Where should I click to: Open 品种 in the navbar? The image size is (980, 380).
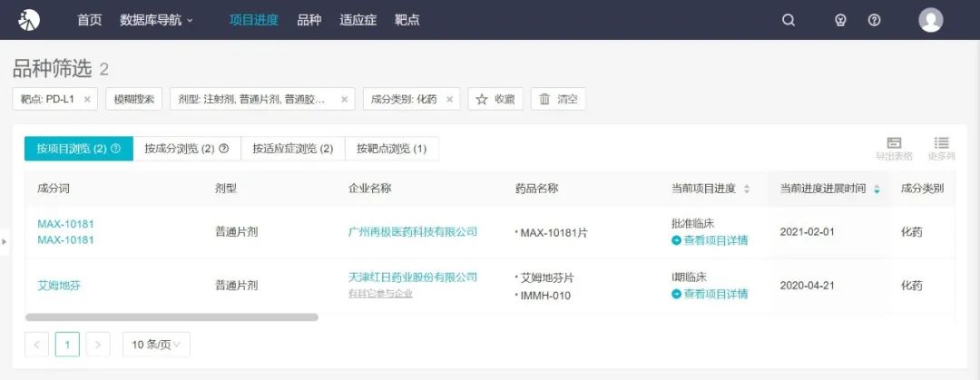pyautogui.click(x=309, y=20)
